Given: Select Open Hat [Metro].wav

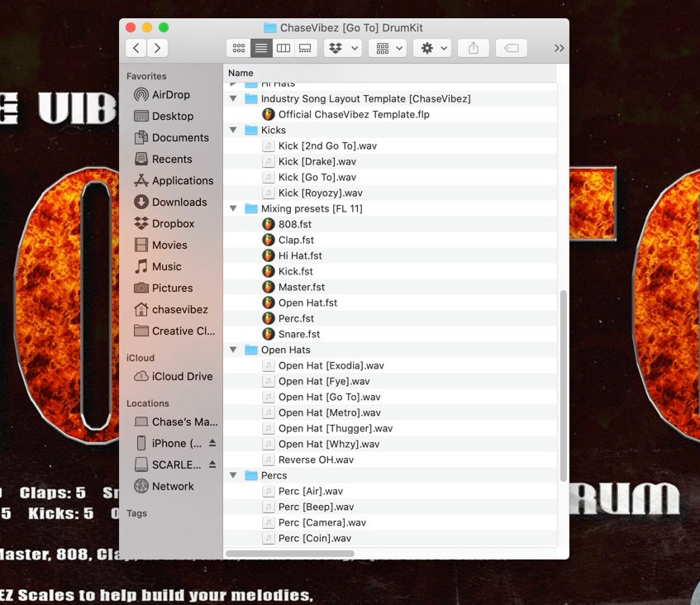Looking at the screenshot, I should coord(390,412).
